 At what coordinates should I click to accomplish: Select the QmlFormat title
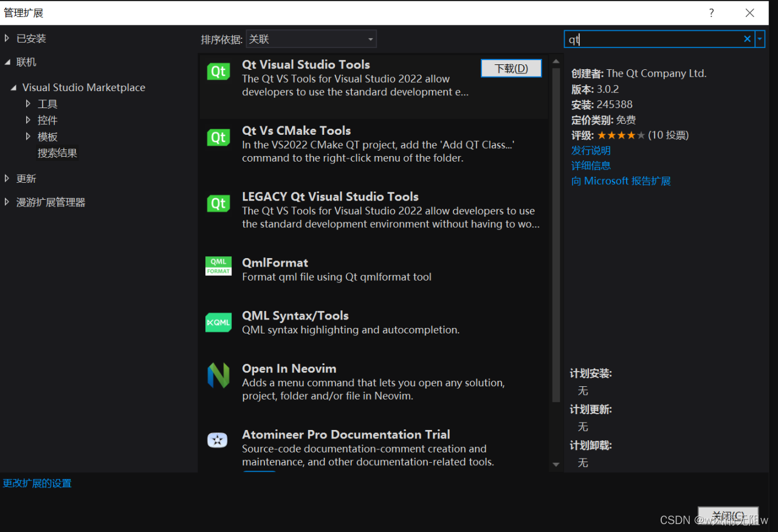(275, 263)
